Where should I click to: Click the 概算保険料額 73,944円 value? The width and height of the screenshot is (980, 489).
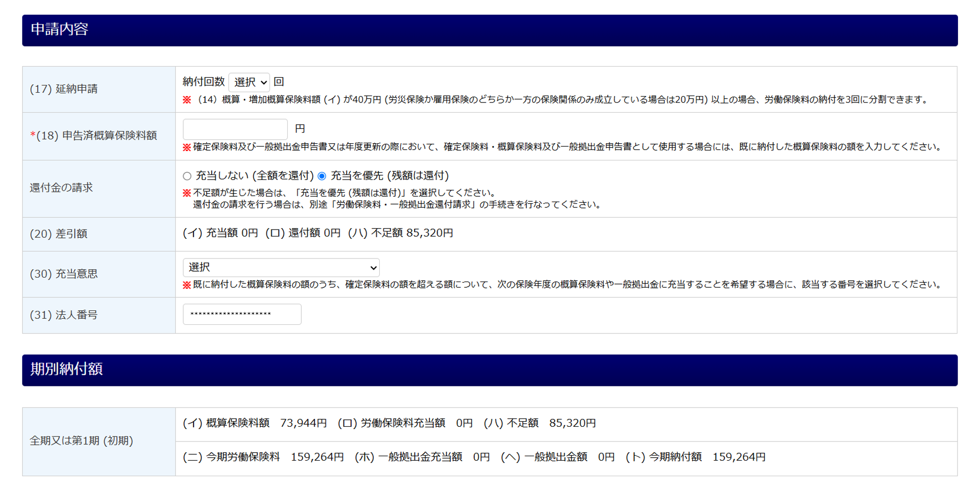coord(255,423)
